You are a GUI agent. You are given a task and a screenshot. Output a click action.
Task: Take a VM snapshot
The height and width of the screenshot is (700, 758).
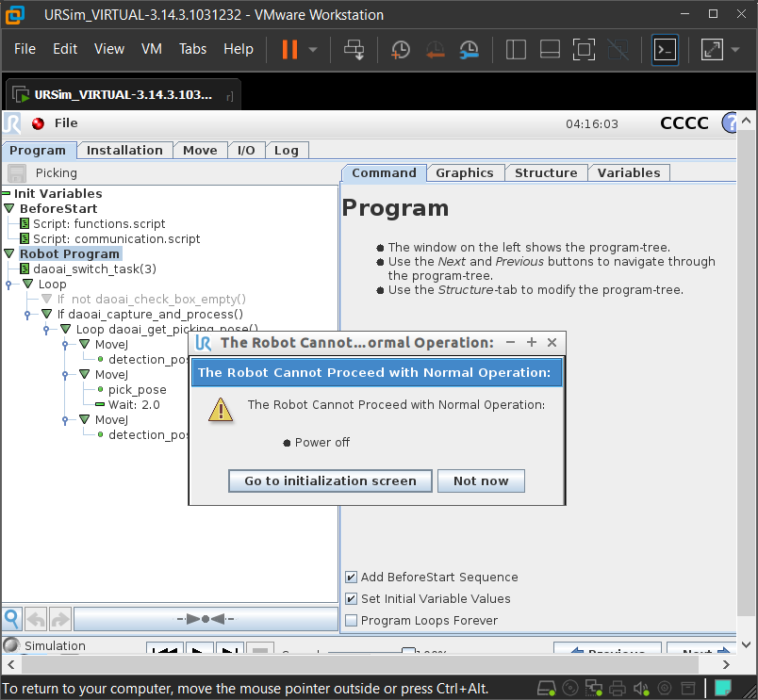click(401, 49)
